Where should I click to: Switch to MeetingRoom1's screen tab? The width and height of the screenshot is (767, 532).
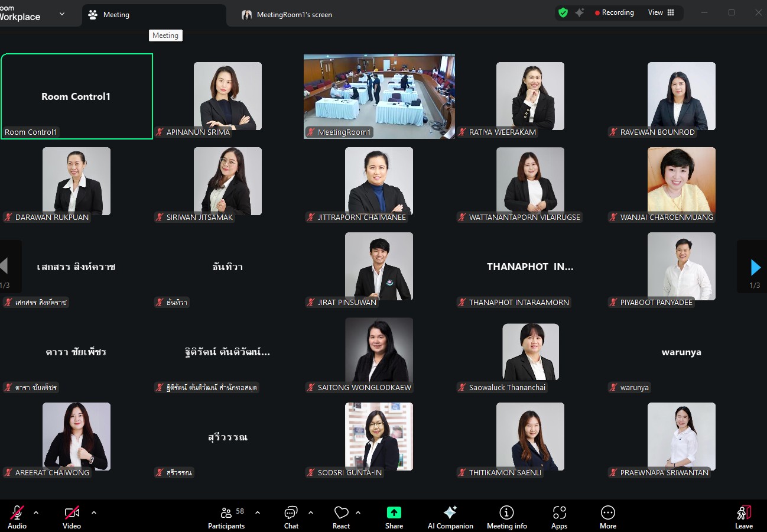pyautogui.click(x=294, y=15)
